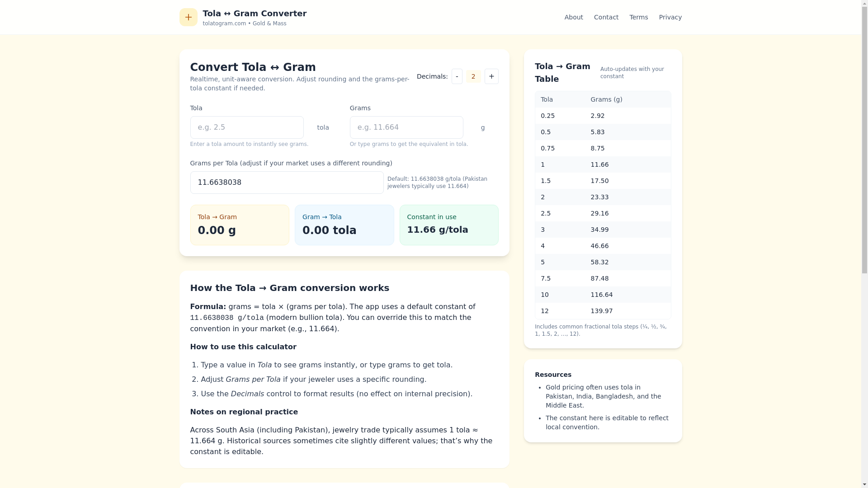Click the 'tola' unit label beside input

point(323,127)
